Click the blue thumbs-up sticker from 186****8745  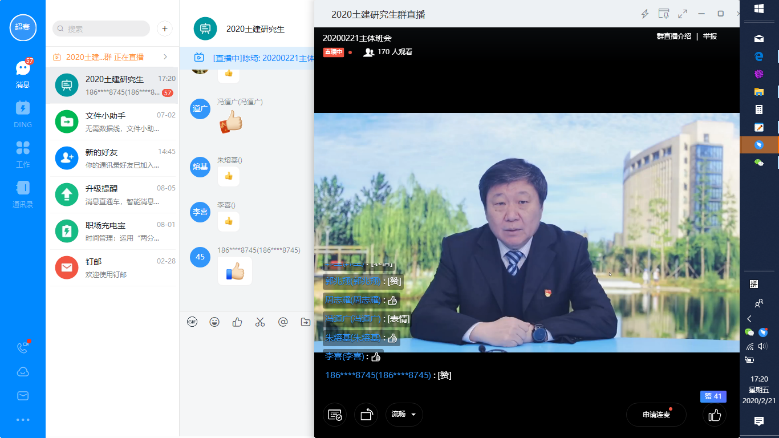[x=235, y=271]
